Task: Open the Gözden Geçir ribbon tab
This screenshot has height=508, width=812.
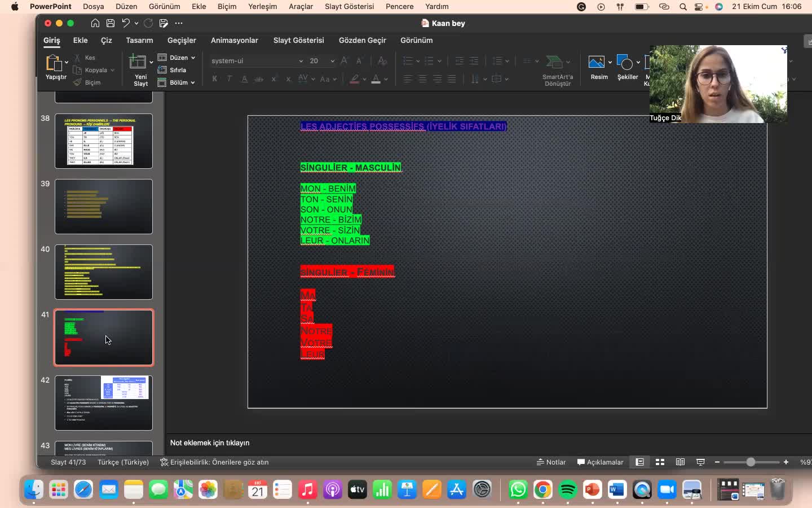Action: pyautogui.click(x=362, y=40)
